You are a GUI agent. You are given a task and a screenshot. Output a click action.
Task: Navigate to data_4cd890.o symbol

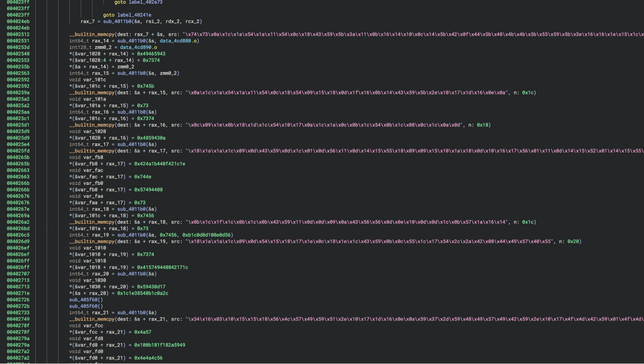click(x=139, y=47)
